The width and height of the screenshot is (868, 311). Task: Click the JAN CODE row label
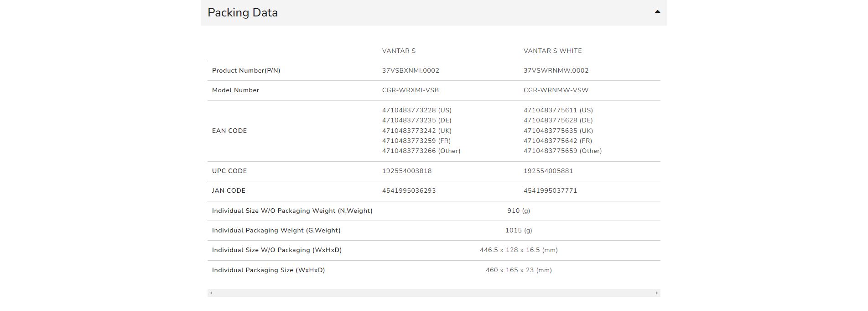[229, 191]
